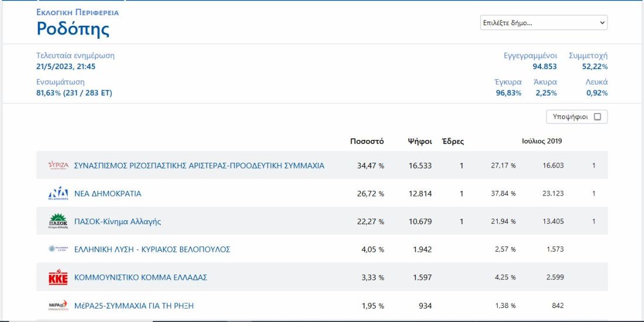This screenshot has height=322, width=644.
Task: Click the Συμμετοχή value 52,22%
Action: 595,67
